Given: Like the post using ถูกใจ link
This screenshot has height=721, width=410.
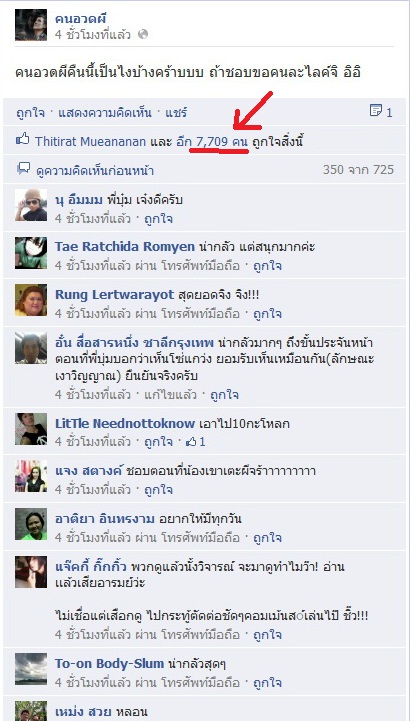Looking at the screenshot, I should pos(30,113).
